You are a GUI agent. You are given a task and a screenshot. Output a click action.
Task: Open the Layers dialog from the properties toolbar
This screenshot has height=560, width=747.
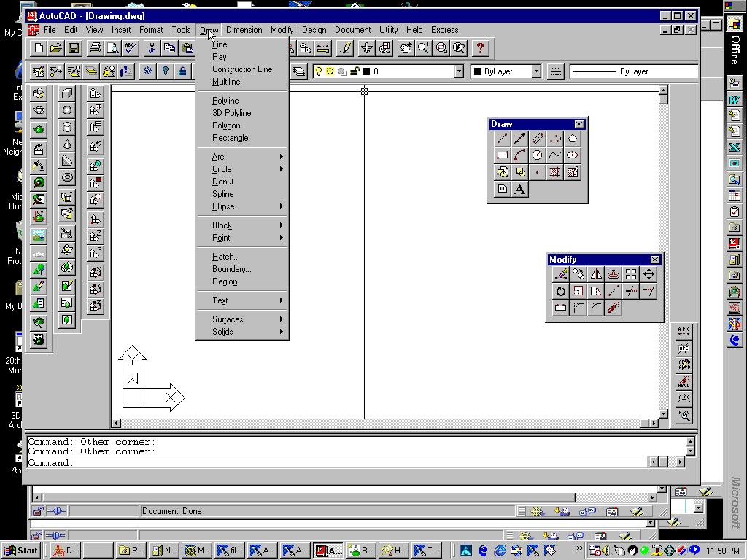tap(299, 71)
